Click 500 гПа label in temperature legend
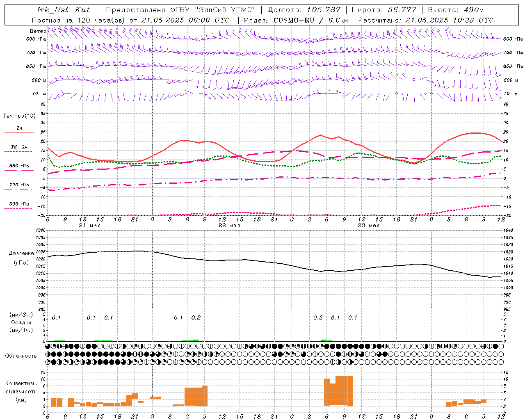This screenshot has height=420, width=525. point(19,204)
